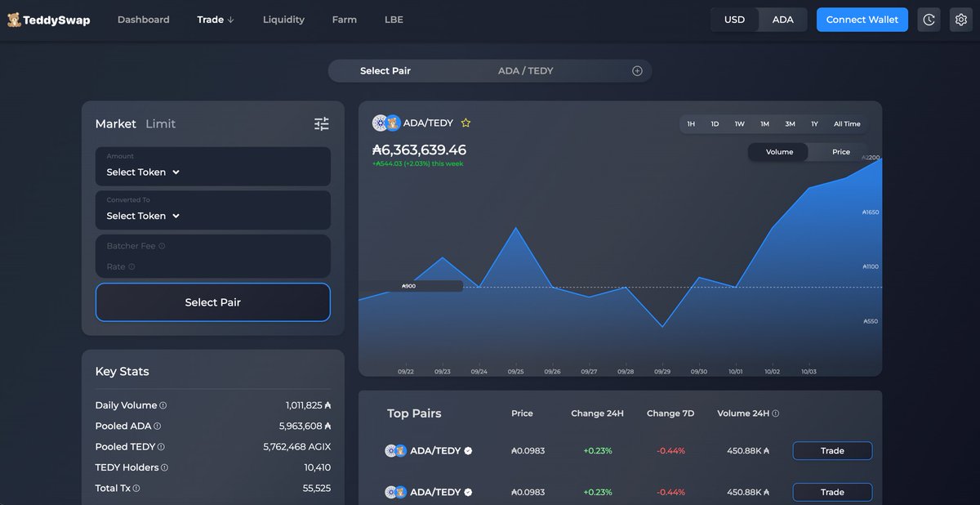The width and height of the screenshot is (980, 505).
Task: Click the large Select Pair button in the swap panel
Action: click(213, 302)
